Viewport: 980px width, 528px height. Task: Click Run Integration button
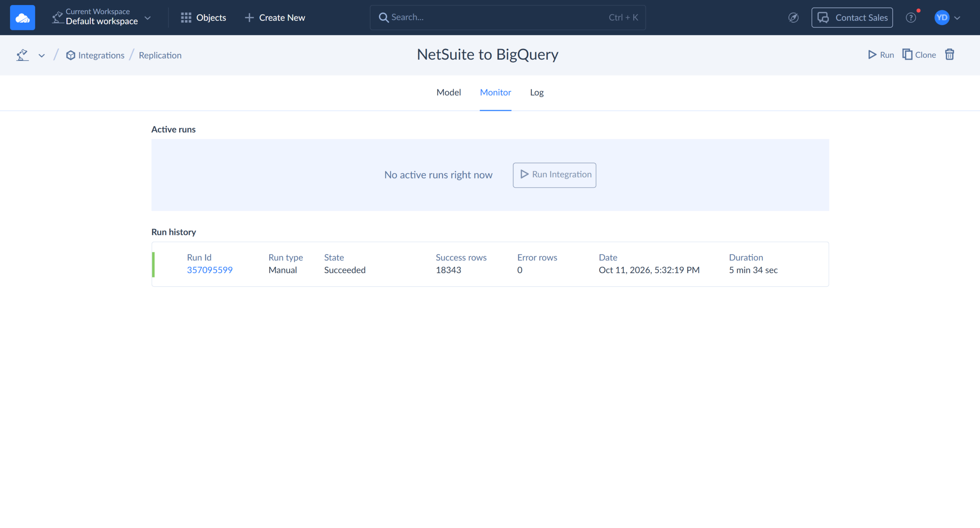(554, 175)
